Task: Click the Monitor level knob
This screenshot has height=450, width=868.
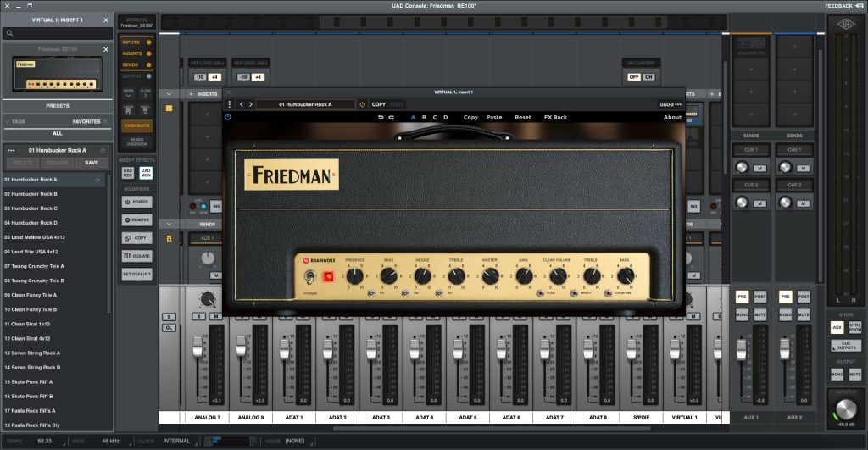Action: (x=845, y=409)
